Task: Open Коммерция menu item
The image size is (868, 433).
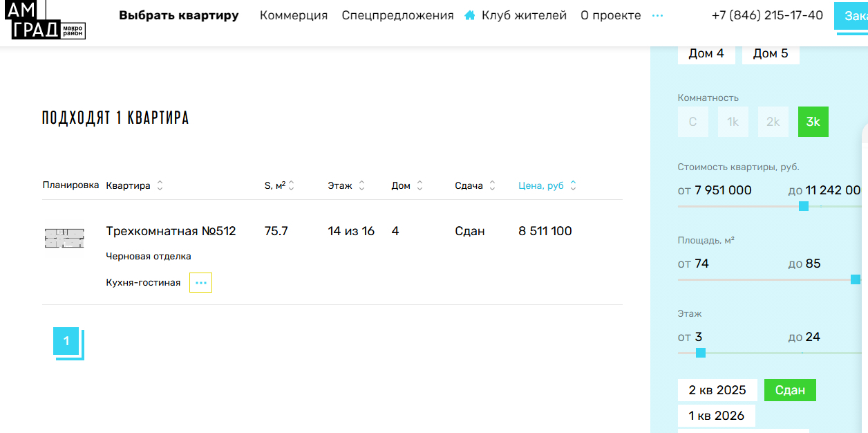Action: tap(294, 15)
